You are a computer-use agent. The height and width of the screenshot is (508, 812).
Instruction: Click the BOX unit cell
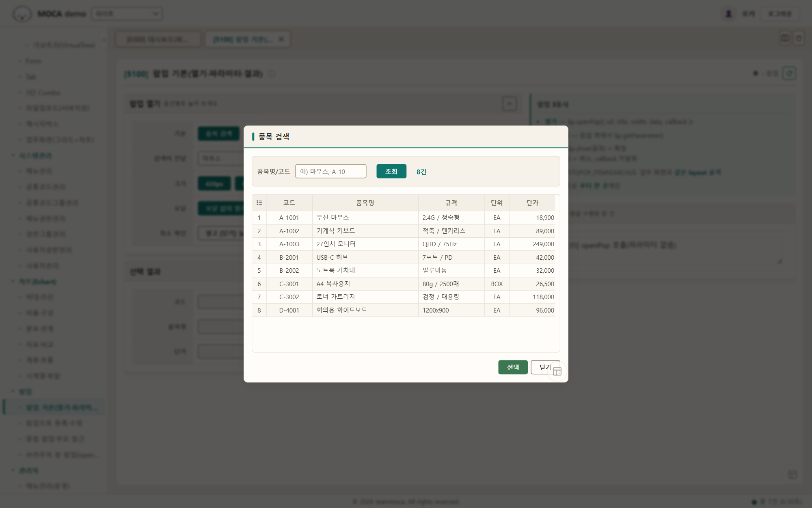[x=497, y=284]
